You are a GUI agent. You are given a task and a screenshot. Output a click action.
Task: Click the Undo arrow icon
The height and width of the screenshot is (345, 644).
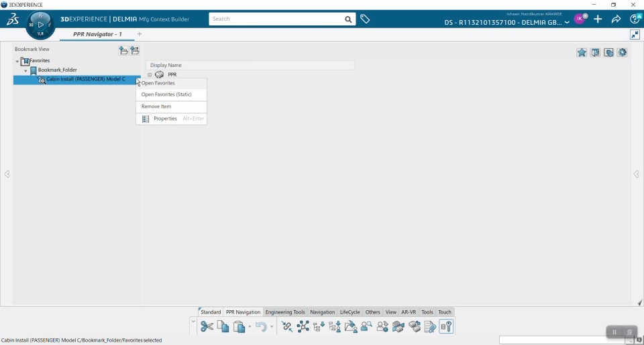coord(261,326)
